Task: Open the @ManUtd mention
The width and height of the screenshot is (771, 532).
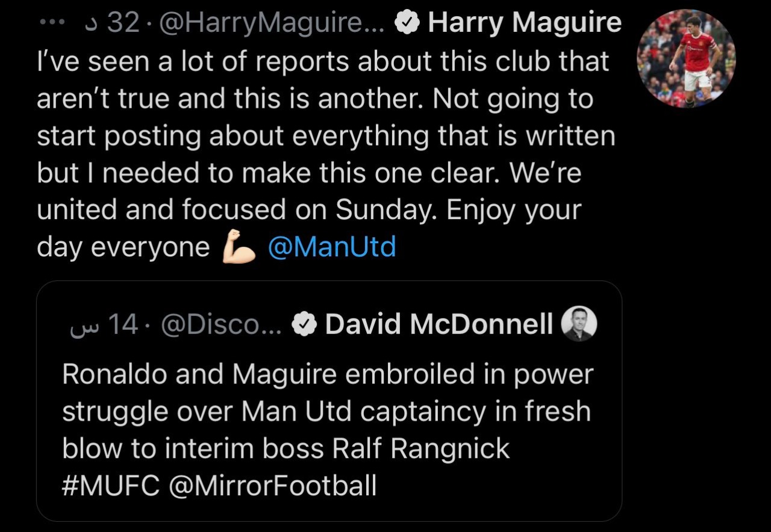Action: [331, 247]
